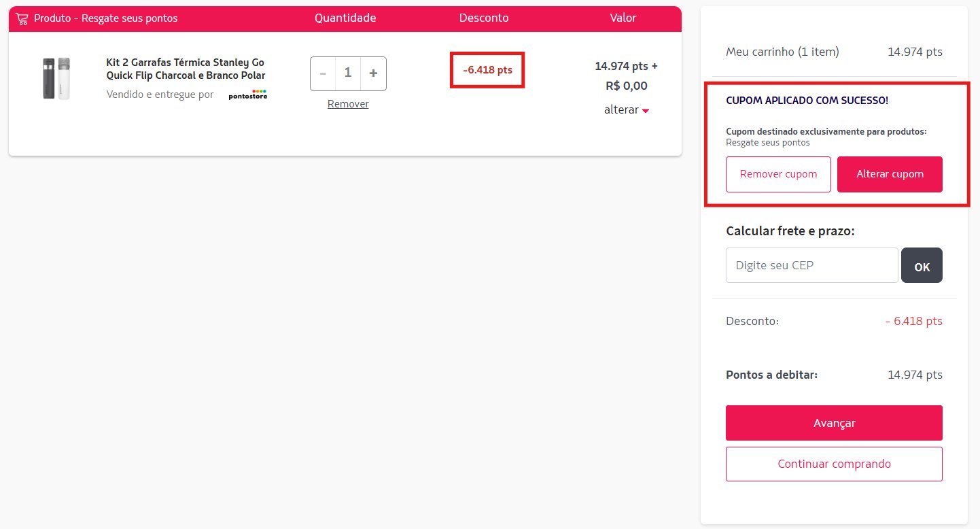Expand the alterar payment dropdown
The width and height of the screenshot is (980, 529).
[627, 109]
